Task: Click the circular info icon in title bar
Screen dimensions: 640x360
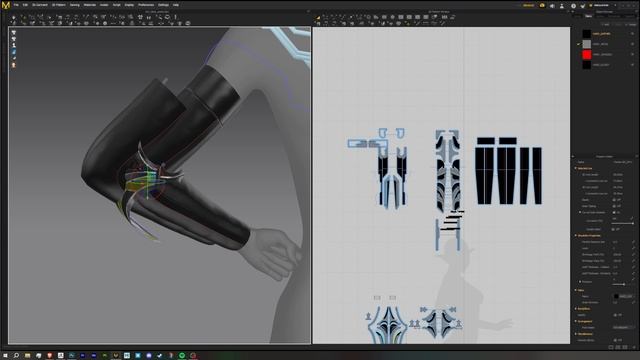Action: pyautogui.click(x=573, y=6)
